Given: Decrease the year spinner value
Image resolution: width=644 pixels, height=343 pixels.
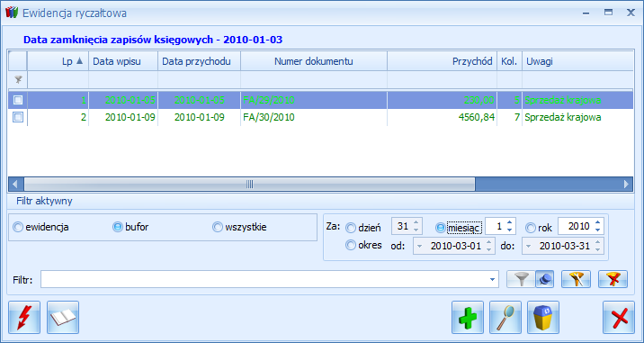Looking at the screenshot, I should (597, 230).
